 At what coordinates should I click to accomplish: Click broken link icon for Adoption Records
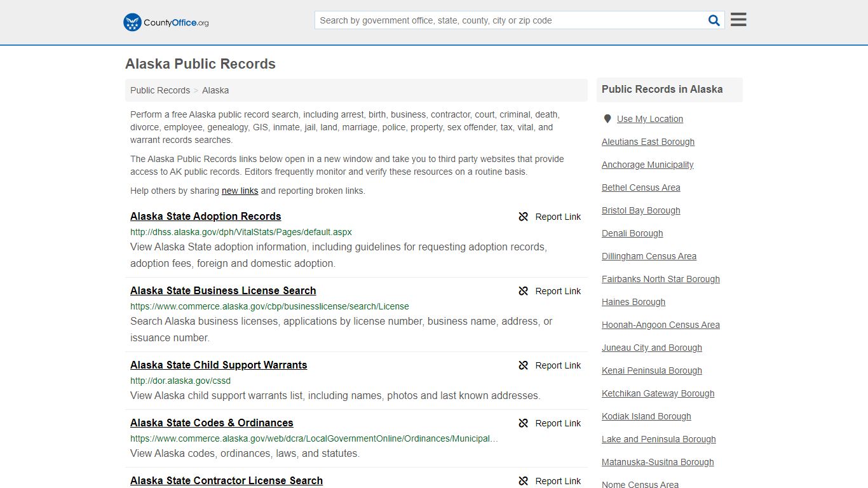tap(524, 217)
